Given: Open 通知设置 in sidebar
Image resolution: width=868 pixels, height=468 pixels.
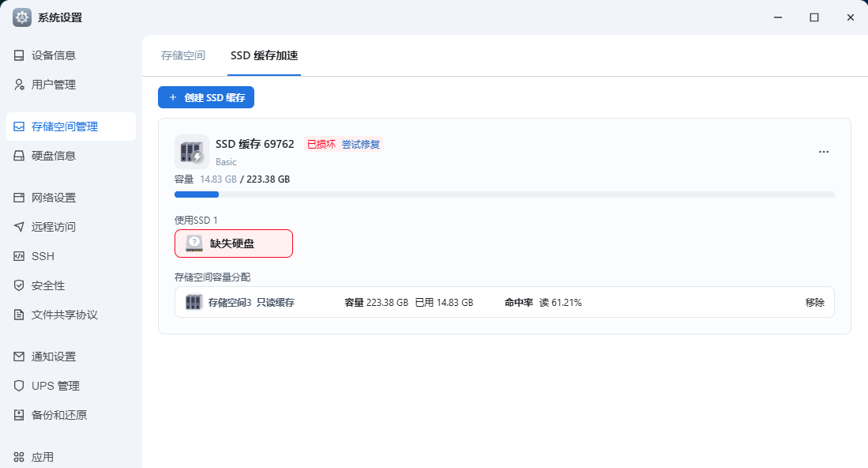Looking at the screenshot, I should pyautogui.click(x=71, y=357).
